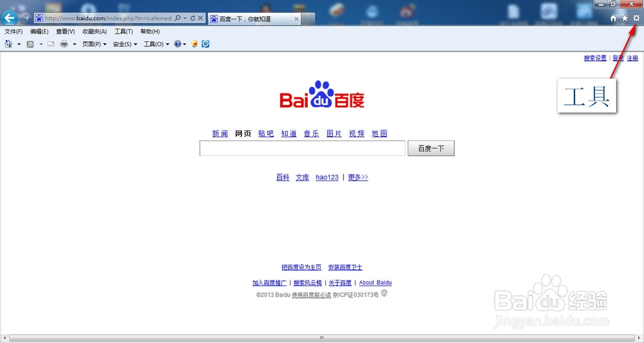Open the 更多>> link
644x343 pixels.
tap(358, 177)
